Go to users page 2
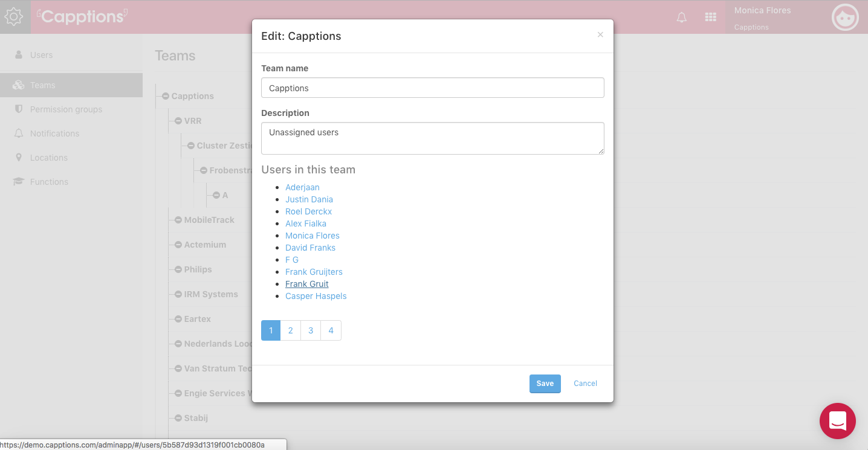Screen dimensions: 868x450 point(291,330)
